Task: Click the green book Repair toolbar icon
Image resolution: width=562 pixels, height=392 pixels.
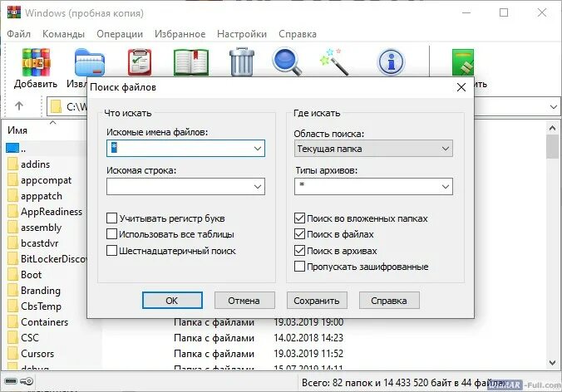Action: (463, 62)
